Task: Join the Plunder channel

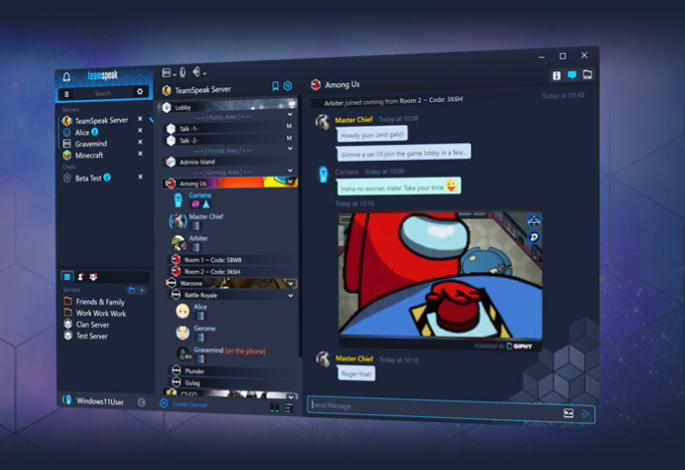Action: [x=232, y=371]
